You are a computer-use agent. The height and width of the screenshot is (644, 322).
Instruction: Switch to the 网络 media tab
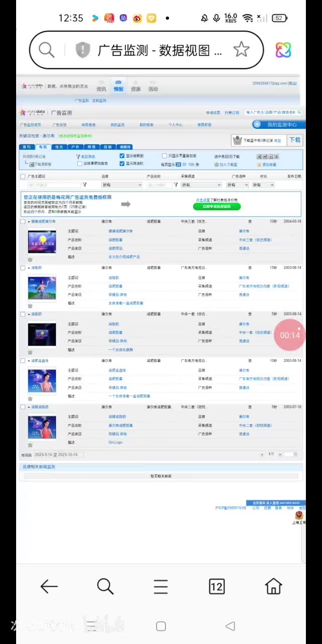point(91,147)
